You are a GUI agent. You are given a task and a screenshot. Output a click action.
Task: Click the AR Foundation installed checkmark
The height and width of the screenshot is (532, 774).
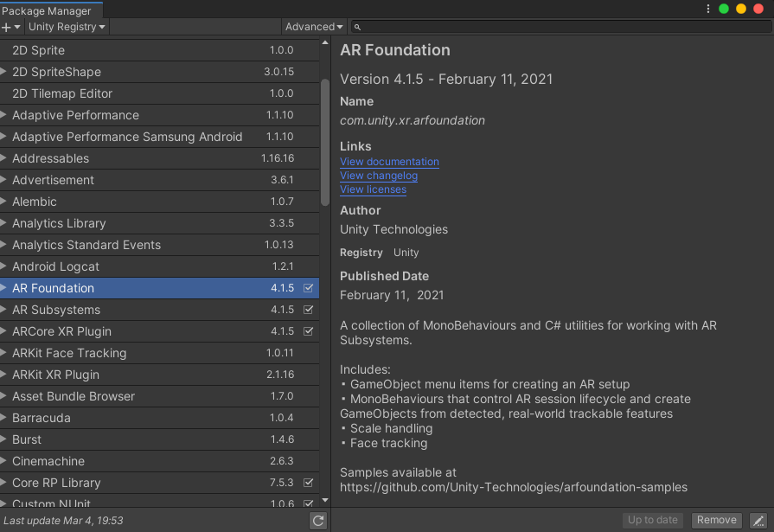coord(309,288)
